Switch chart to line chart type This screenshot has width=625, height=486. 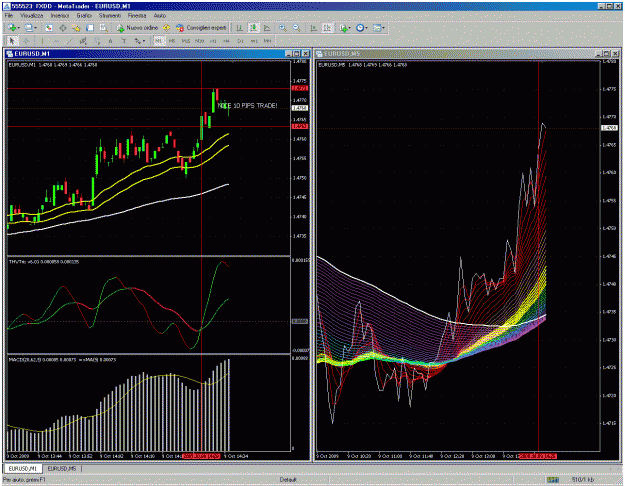(x=267, y=28)
